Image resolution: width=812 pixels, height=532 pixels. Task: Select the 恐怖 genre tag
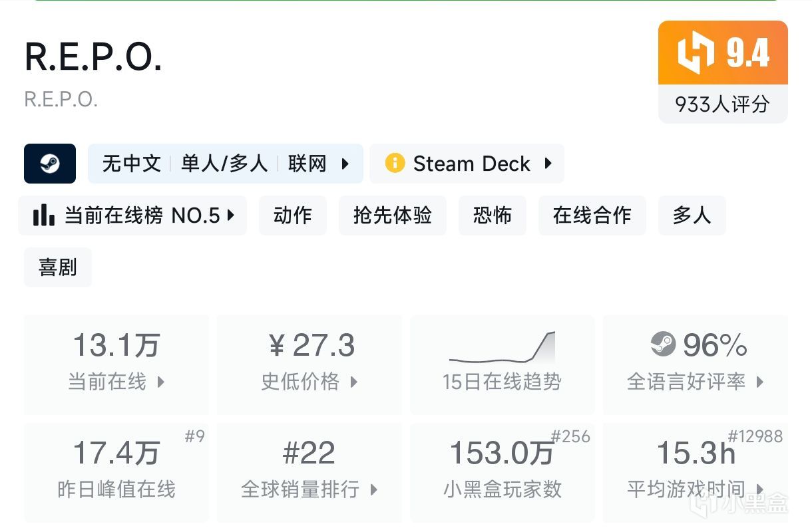[493, 215]
